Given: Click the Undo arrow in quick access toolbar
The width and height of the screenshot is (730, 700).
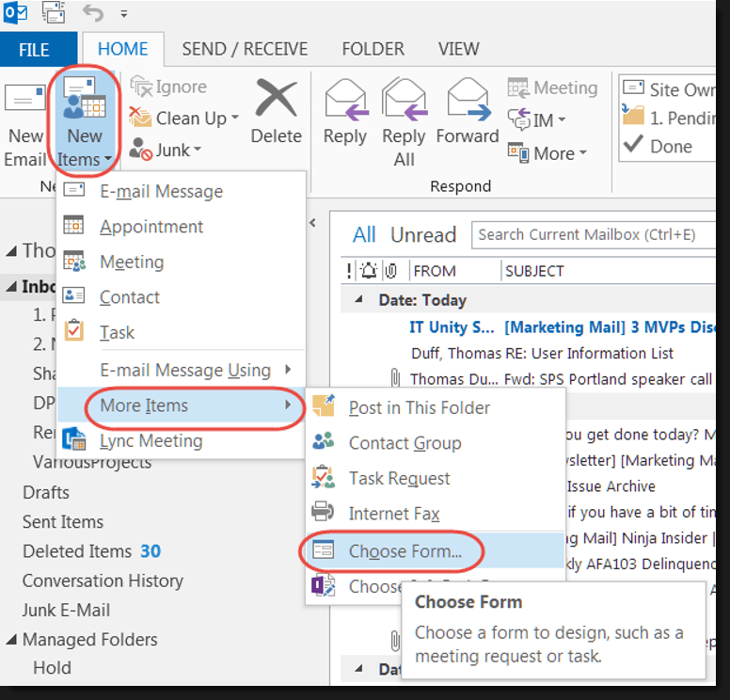Looking at the screenshot, I should pos(93,12).
